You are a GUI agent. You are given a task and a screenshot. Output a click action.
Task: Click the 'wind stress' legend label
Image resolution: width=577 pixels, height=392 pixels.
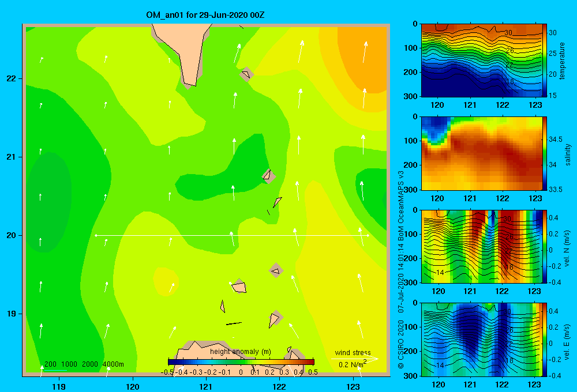(x=353, y=353)
